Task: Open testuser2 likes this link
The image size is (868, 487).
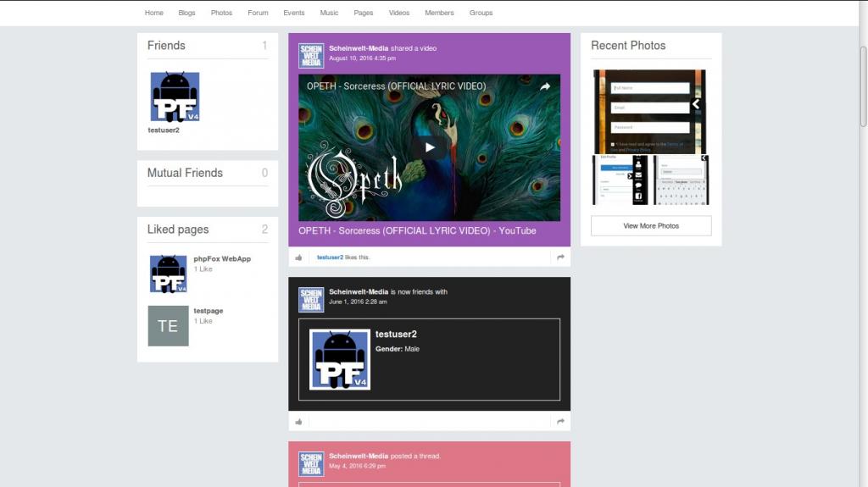Action: coord(330,257)
